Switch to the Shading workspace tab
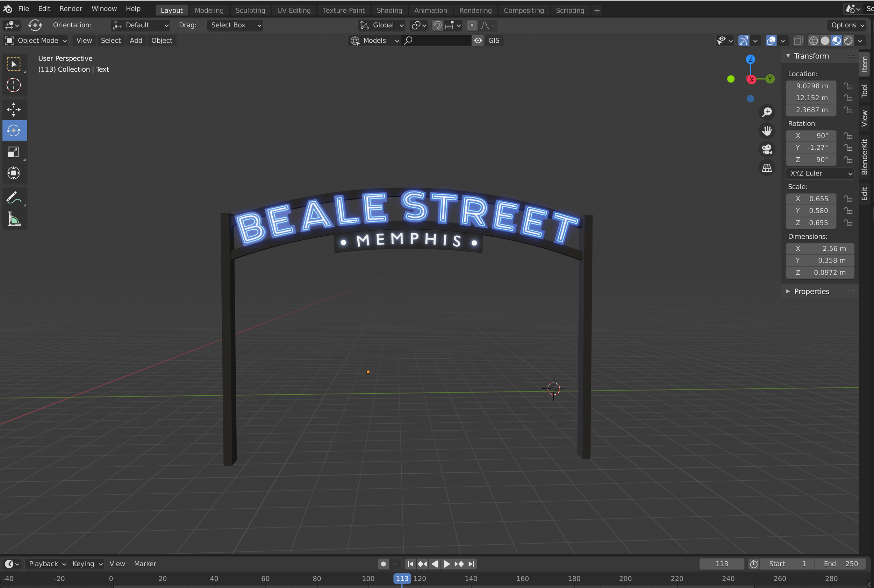 point(389,10)
